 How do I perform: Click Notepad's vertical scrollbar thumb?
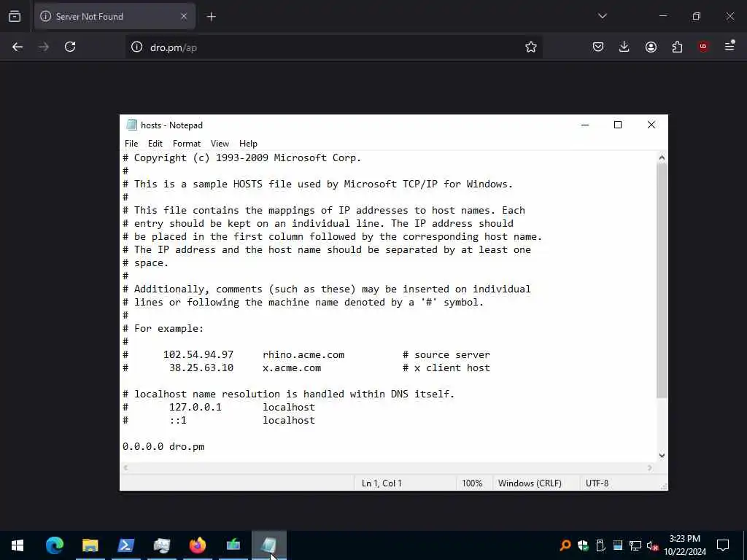(662, 281)
